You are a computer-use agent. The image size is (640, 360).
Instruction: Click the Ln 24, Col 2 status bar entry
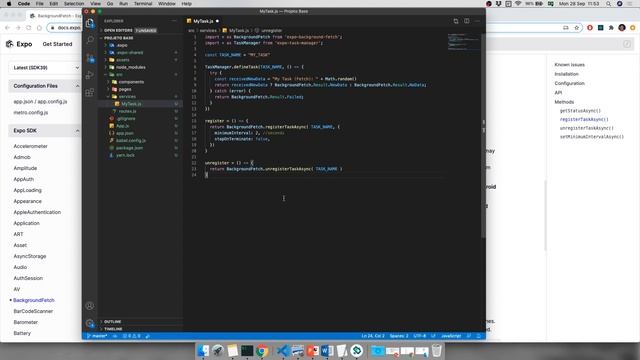click(x=373, y=336)
